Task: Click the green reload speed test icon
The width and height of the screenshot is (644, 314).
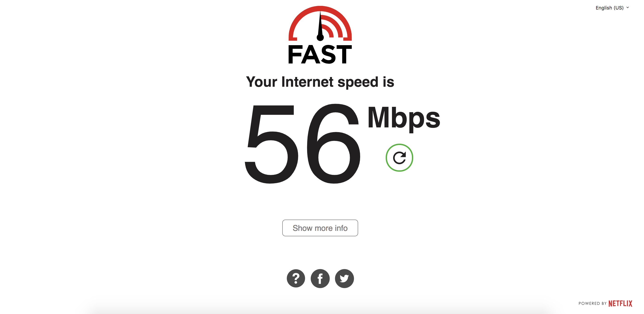Action: (x=399, y=158)
